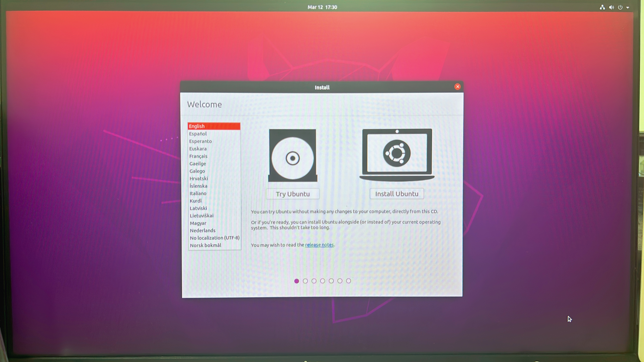Open the clock showing Mar 12 17:30
This screenshot has height=362, width=644.
[322, 7]
